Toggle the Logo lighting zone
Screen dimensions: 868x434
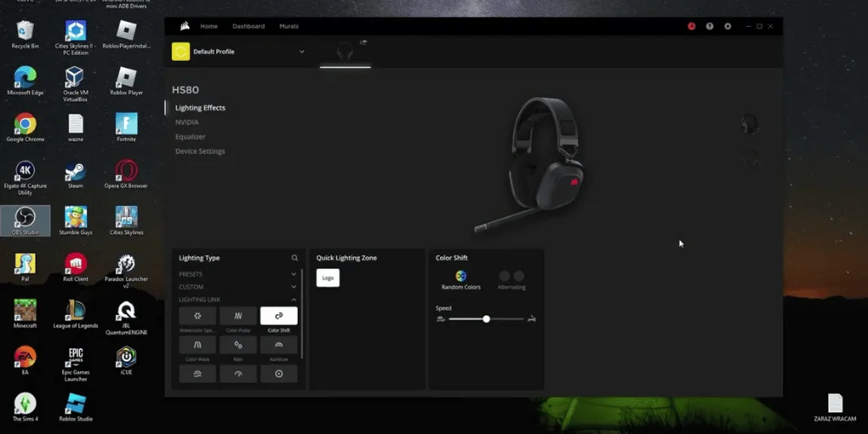tap(327, 278)
